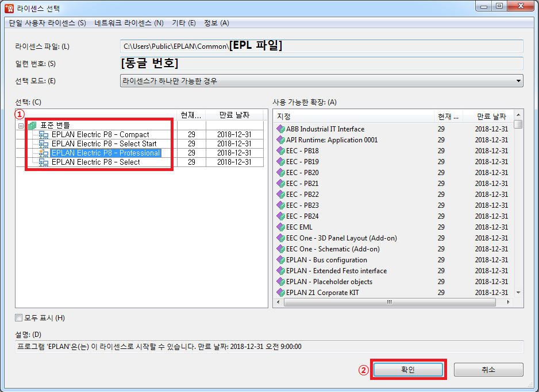This screenshot has height=392, width=539.
Task: Click the EEC EML extension icon
Action: [280, 227]
